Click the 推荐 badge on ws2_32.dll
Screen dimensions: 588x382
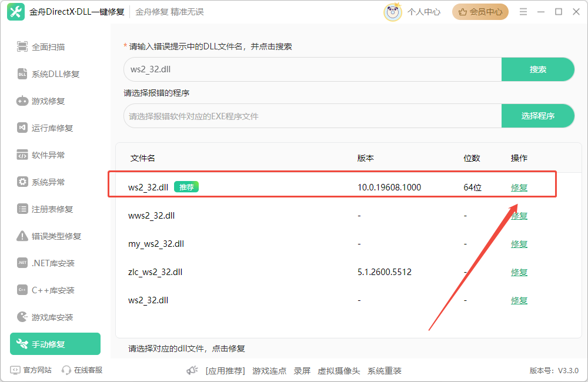click(186, 187)
